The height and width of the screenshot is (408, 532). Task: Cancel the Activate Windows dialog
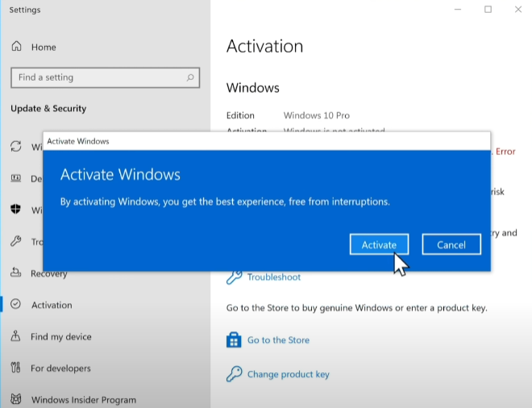pos(451,244)
